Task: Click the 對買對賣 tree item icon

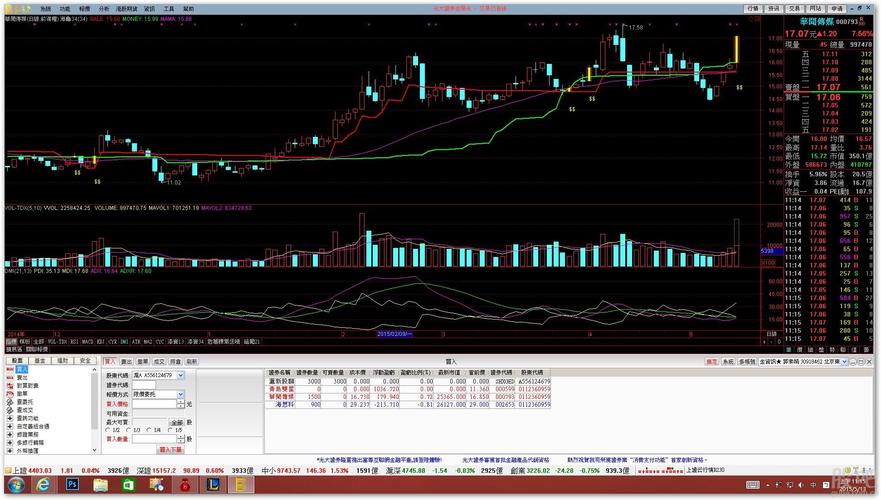Action: pyautogui.click(x=10, y=385)
